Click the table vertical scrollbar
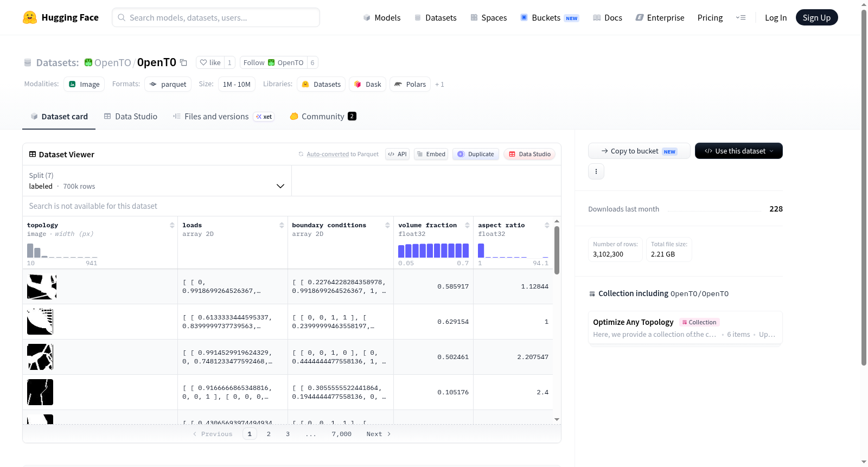Viewport: 868px width, 467px height. point(557,250)
